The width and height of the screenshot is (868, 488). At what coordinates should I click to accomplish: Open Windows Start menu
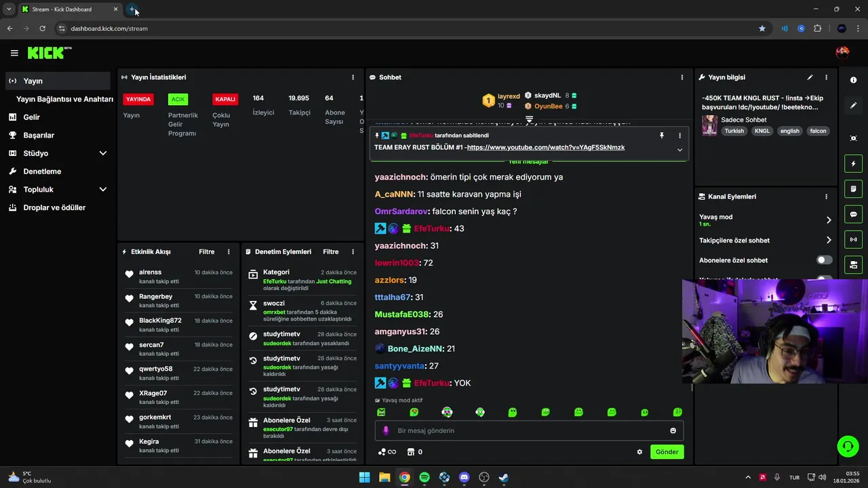[x=364, y=477]
